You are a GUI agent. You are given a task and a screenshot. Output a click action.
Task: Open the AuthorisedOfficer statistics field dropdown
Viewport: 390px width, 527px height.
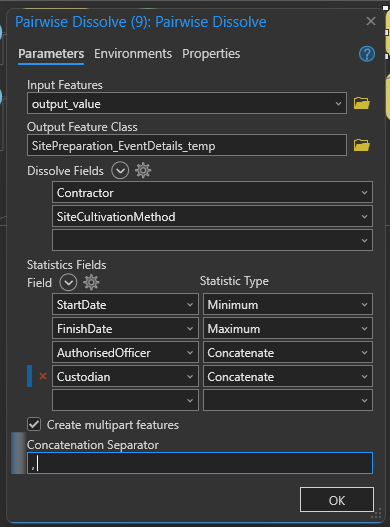[x=125, y=352]
